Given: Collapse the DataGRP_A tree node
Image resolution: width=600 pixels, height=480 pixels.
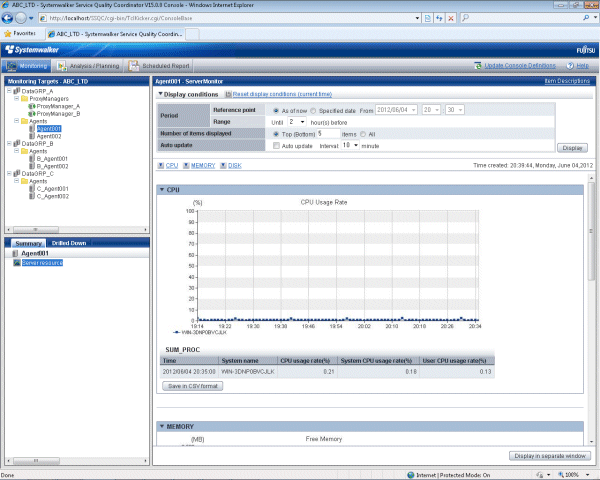Looking at the screenshot, I should (9, 91).
